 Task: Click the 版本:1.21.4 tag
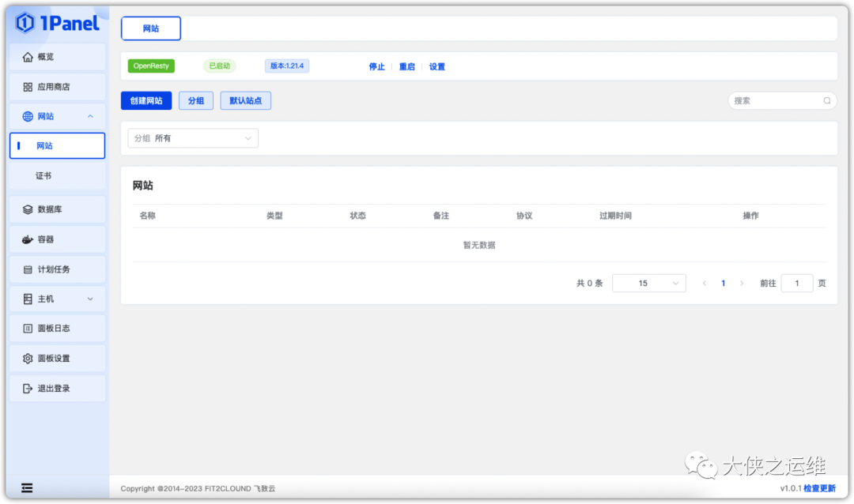287,66
